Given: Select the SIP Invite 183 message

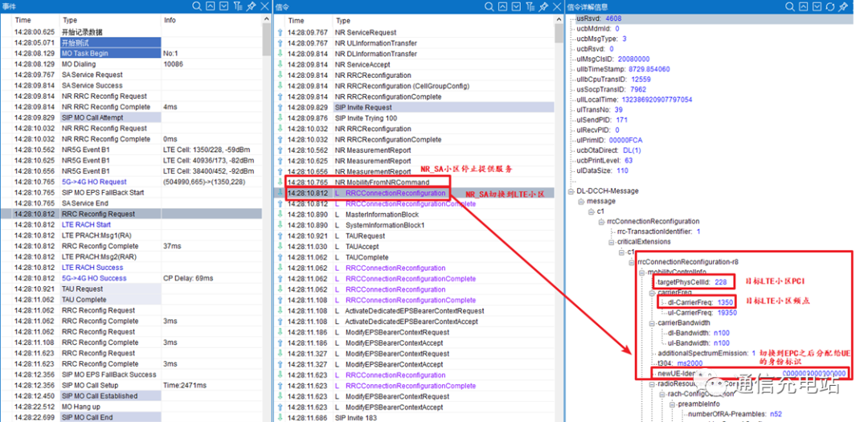Looking at the screenshot, I should click(x=416, y=418).
